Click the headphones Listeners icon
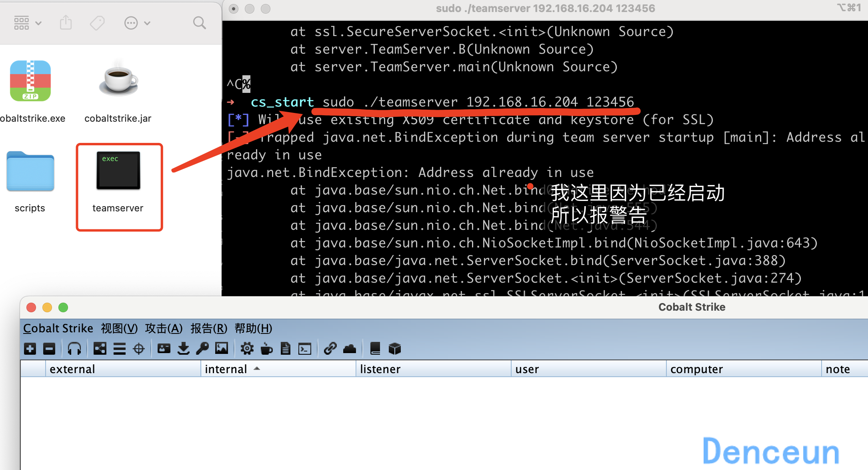 pyautogui.click(x=74, y=349)
